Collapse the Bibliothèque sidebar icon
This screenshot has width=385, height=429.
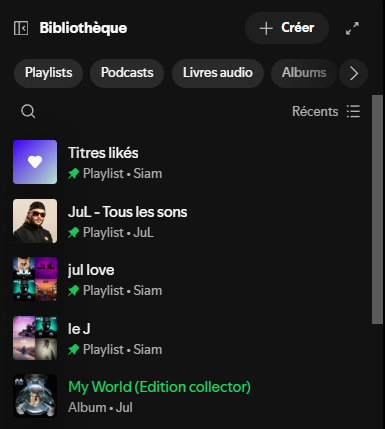click(x=21, y=28)
